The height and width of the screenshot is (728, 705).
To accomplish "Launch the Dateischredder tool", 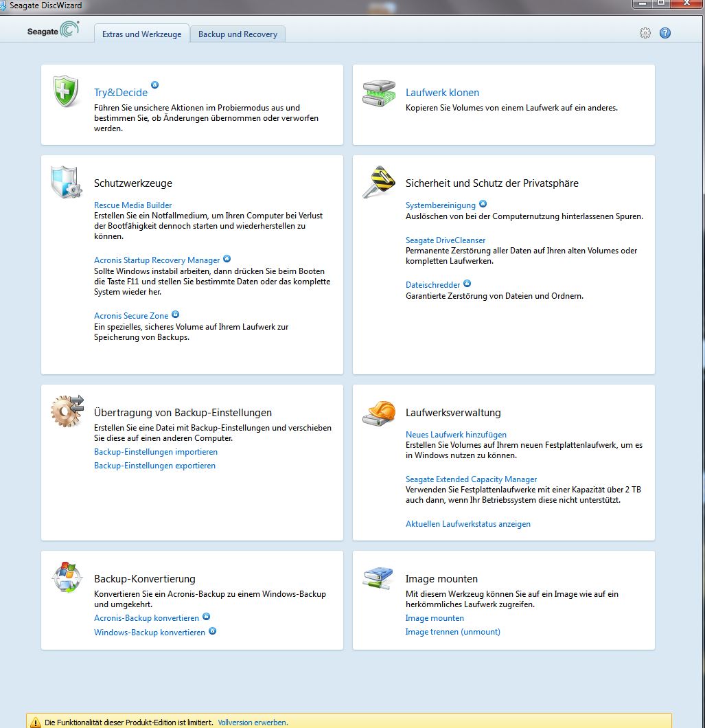I will [x=432, y=284].
